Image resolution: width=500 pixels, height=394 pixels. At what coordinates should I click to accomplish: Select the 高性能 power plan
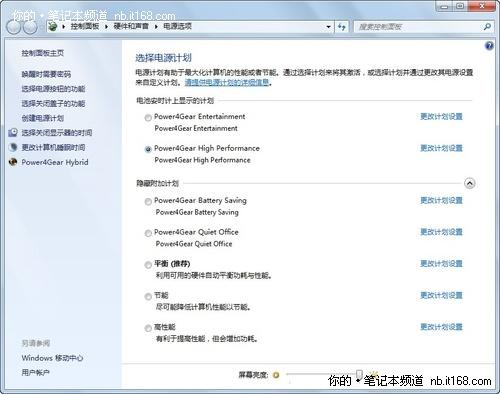[x=148, y=328]
